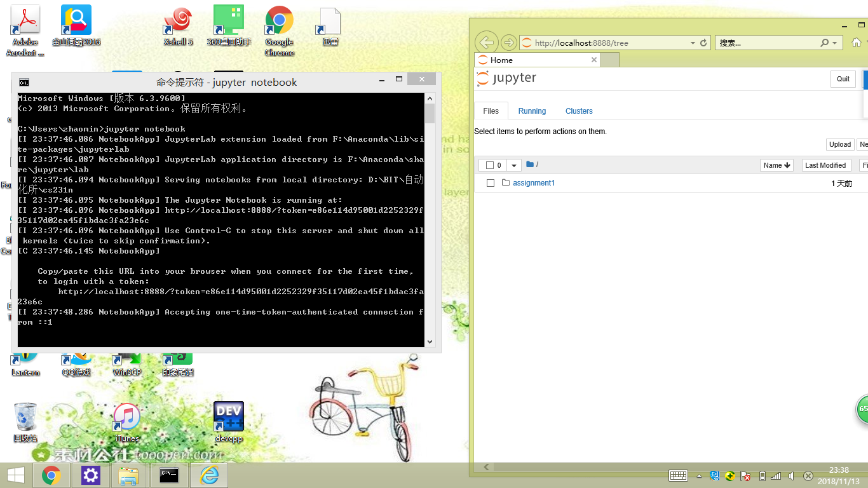Image resolution: width=868 pixels, height=488 pixels.
Task: Open the volume speaker tray icon
Action: click(x=791, y=476)
